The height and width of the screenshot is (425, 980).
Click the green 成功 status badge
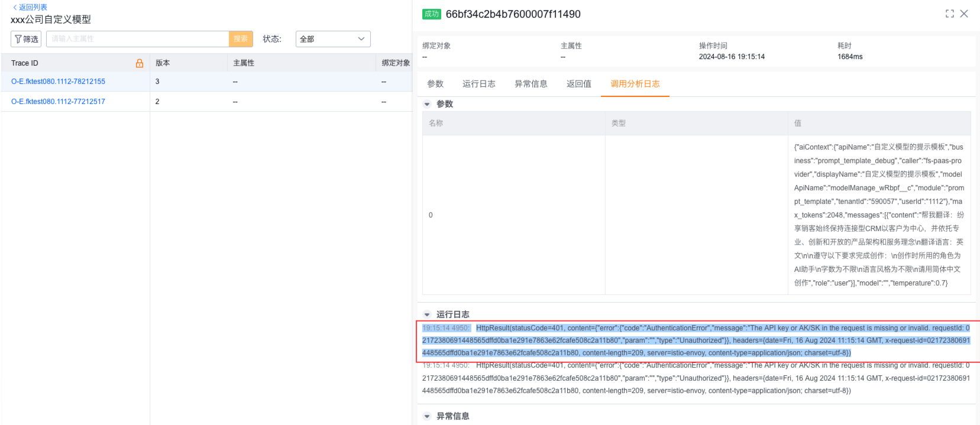click(x=431, y=14)
